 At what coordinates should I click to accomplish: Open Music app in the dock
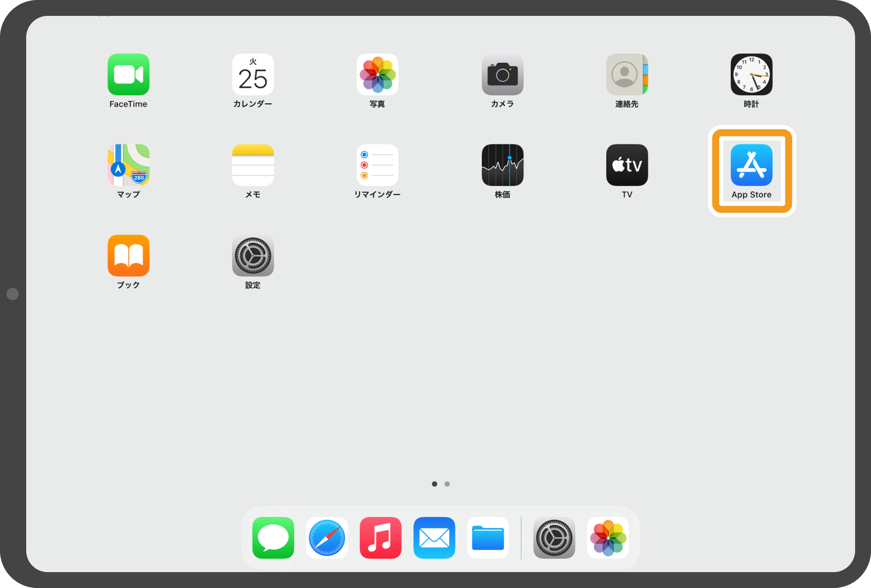[x=381, y=538]
